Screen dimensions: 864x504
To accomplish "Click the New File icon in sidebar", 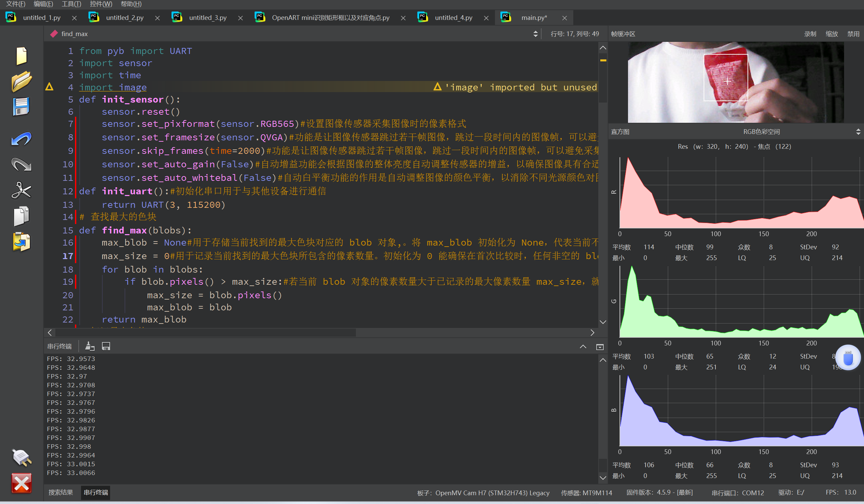I will coord(21,56).
